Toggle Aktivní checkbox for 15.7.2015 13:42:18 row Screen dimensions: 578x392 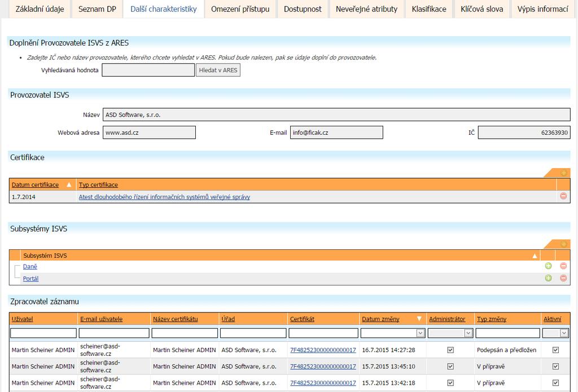[x=555, y=383]
